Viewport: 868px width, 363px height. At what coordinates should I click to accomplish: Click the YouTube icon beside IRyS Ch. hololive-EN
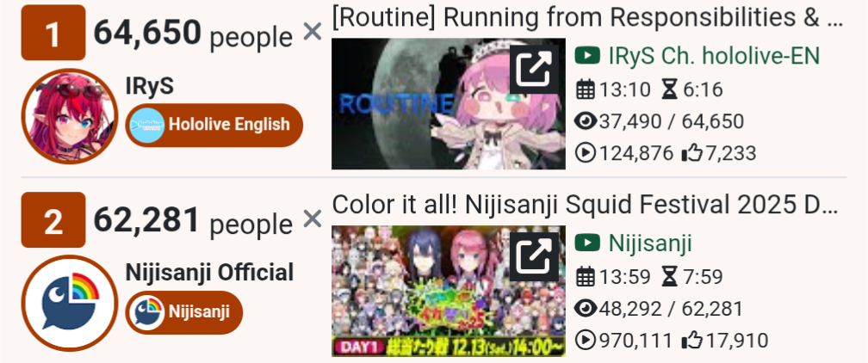pos(587,56)
